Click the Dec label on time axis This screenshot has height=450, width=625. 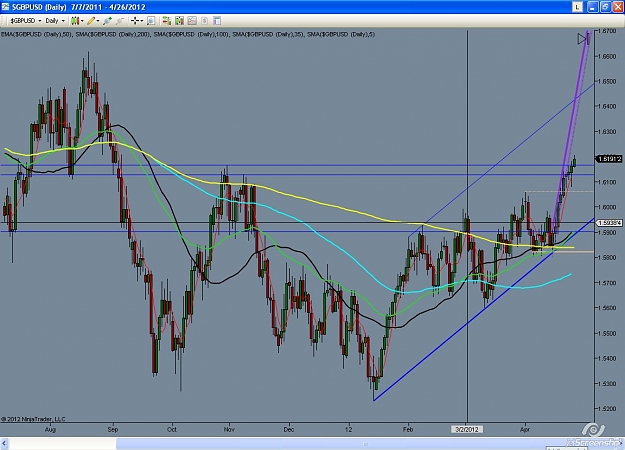(x=289, y=429)
